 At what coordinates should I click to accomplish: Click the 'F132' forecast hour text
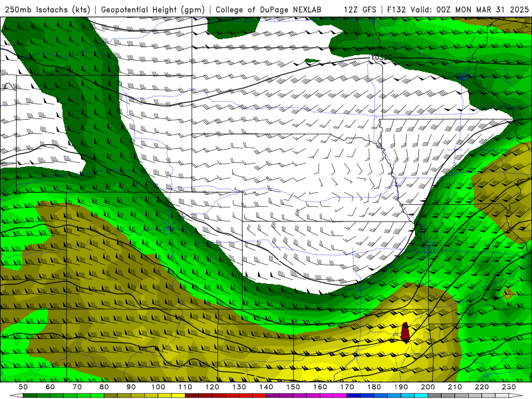[396, 9]
